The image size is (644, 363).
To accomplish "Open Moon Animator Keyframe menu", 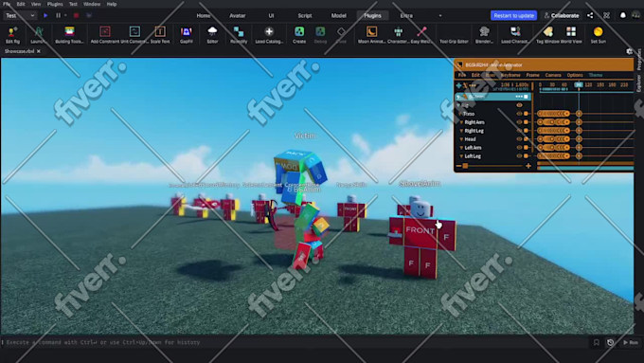I will coord(510,75).
